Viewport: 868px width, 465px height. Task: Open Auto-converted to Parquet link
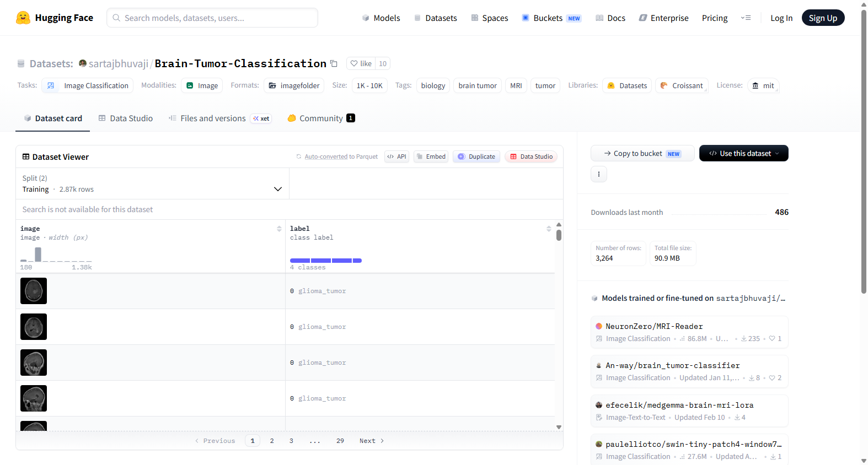coord(341,156)
